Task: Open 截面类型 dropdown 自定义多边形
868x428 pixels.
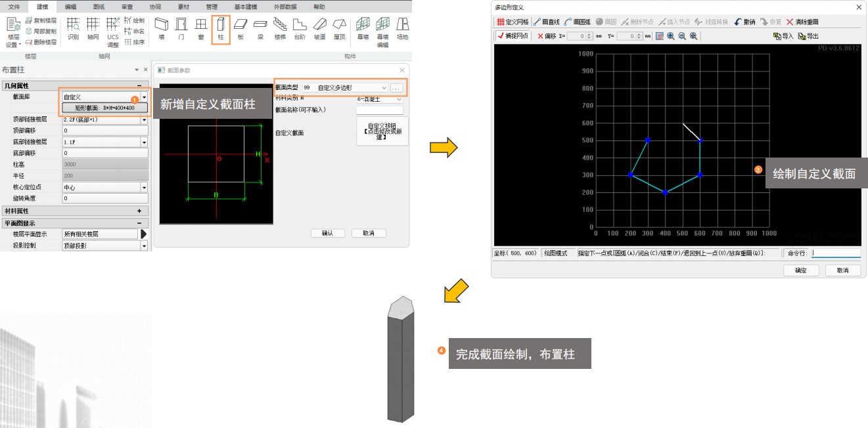Action: (344, 87)
